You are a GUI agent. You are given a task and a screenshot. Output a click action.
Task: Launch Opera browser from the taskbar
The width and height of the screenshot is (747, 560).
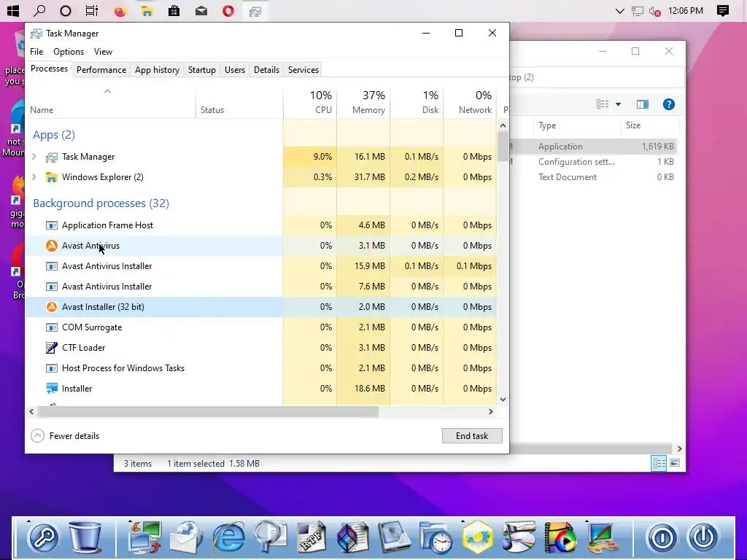pyautogui.click(x=228, y=11)
